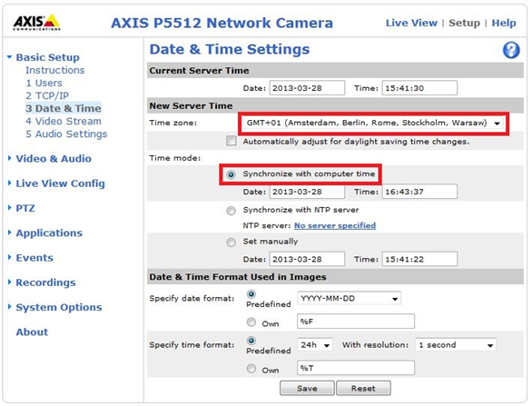
Task: Click the Reset button
Action: [x=363, y=388]
